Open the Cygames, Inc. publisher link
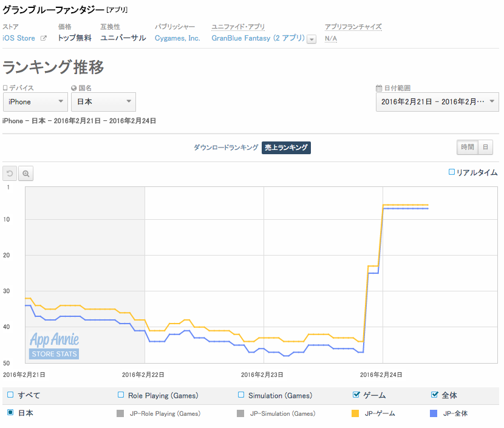Viewport: 504px width, 428px height. click(177, 38)
